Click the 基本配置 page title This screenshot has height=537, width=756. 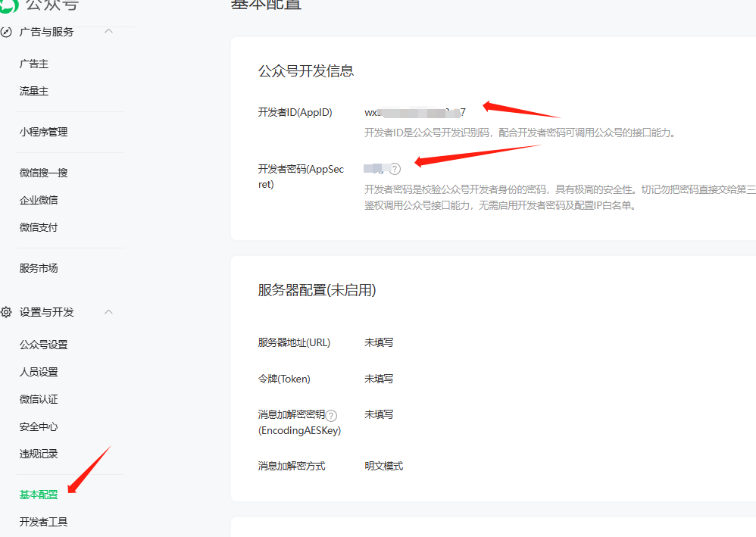point(266,5)
